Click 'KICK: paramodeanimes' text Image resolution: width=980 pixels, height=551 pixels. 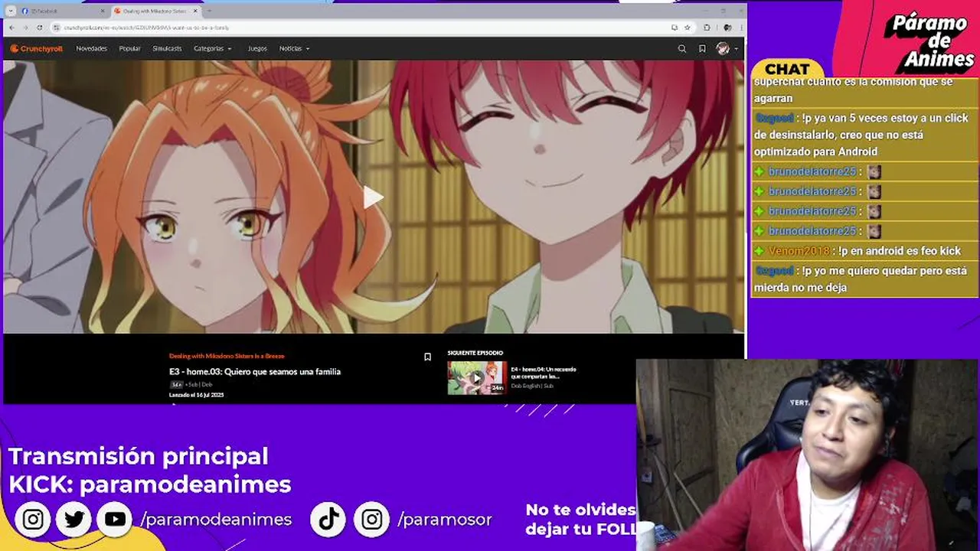(x=150, y=484)
